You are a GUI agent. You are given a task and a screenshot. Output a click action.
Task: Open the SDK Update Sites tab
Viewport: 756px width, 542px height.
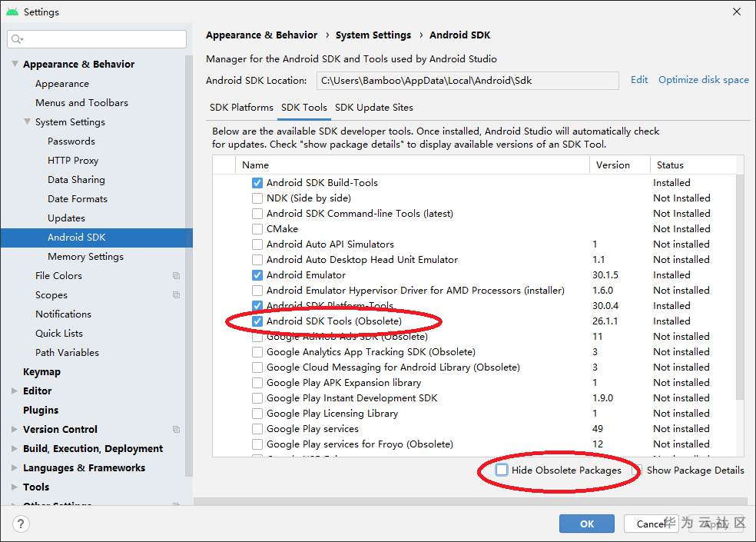pyautogui.click(x=374, y=108)
